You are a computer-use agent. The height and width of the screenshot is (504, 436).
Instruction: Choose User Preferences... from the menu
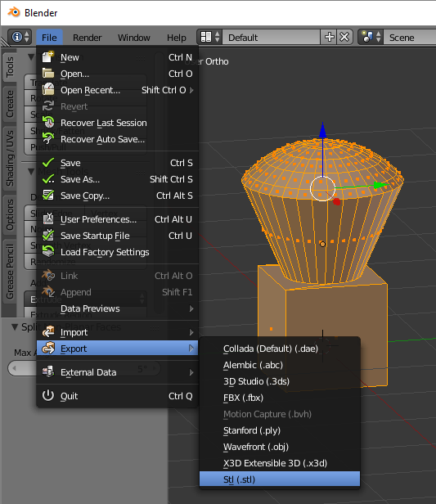(118, 219)
